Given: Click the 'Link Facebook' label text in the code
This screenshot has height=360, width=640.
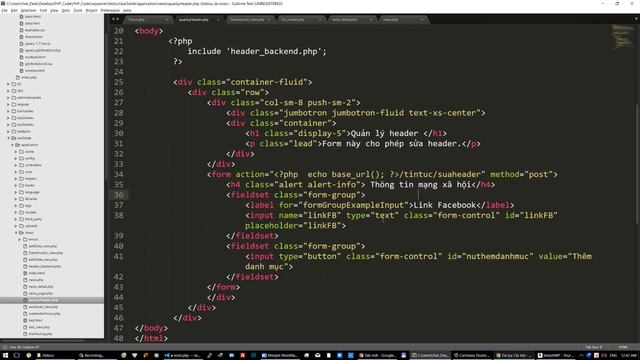Looking at the screenshot, I should pos(445,205).
